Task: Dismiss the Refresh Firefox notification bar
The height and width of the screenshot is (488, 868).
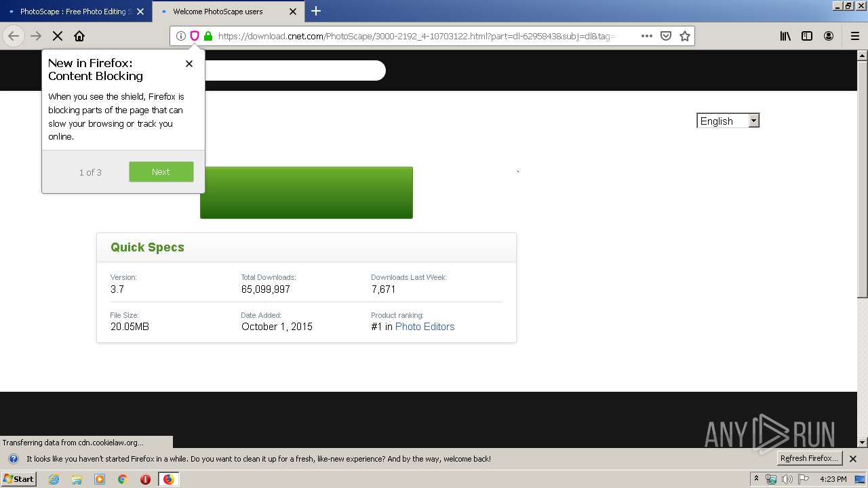Action: pos(853,459)
